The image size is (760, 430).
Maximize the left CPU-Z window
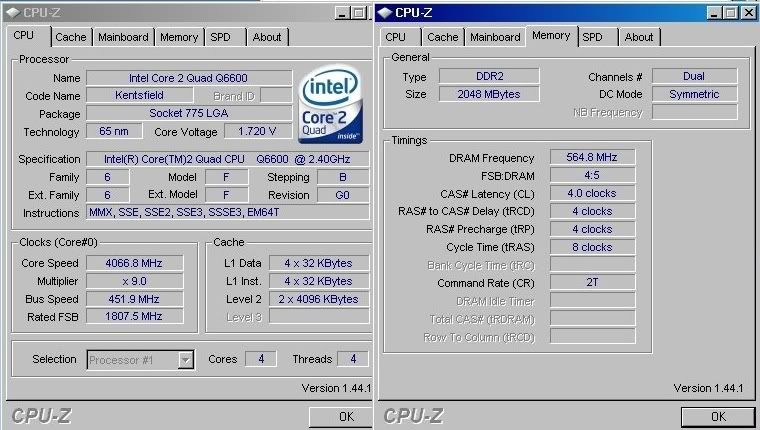pyautogui.click(x=358, y=13)
